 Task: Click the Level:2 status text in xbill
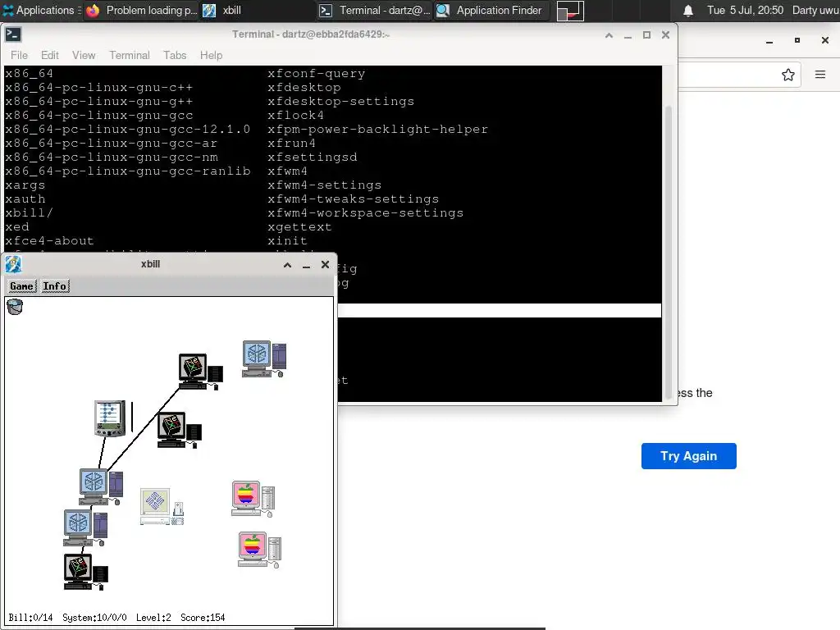click(153, 618)
